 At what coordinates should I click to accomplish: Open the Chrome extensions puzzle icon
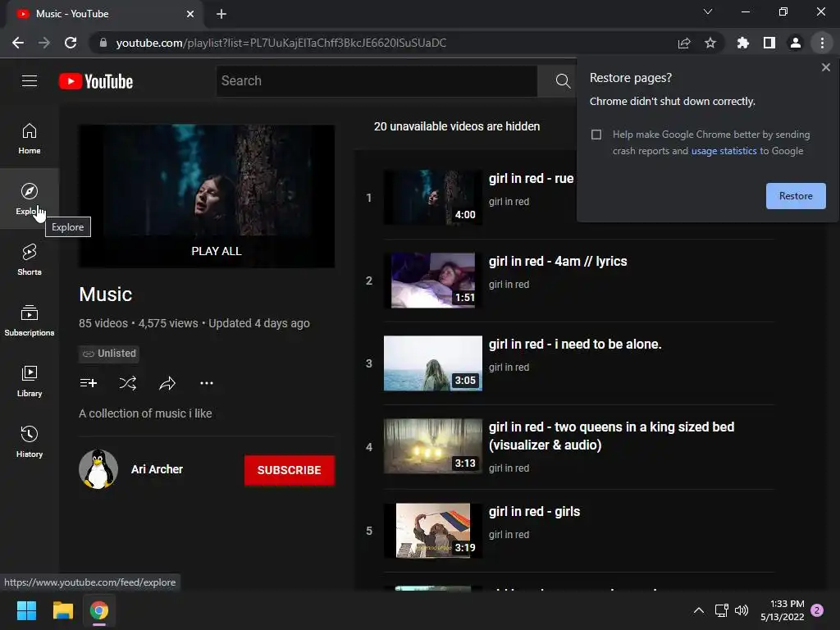[742, 43]
